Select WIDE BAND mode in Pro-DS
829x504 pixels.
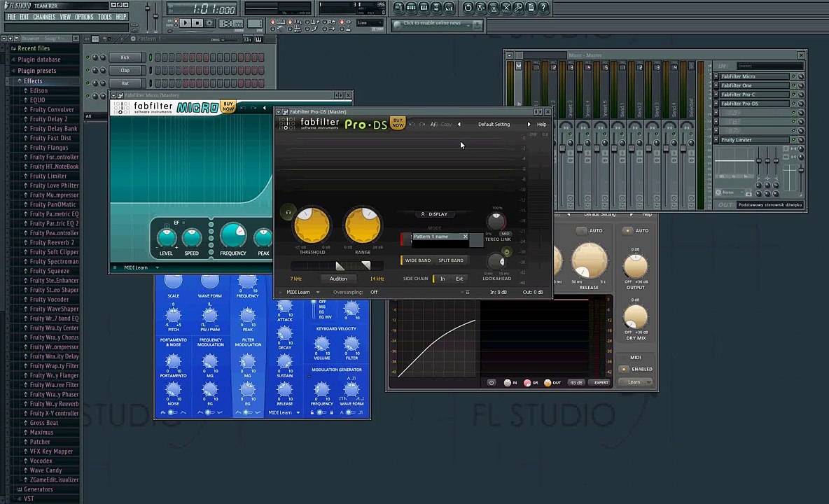tap(418, 260)
